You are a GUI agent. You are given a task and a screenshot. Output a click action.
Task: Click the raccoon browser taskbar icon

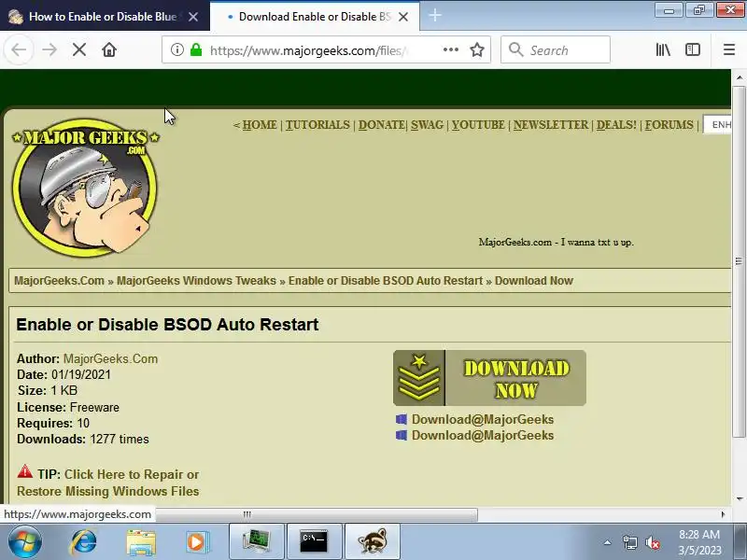(x=372, y=542)
